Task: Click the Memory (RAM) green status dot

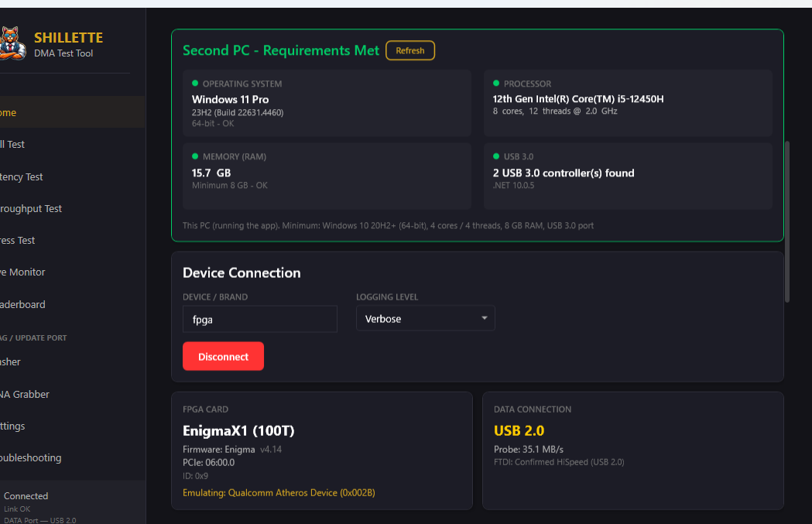Action: (x=195, y=156)
